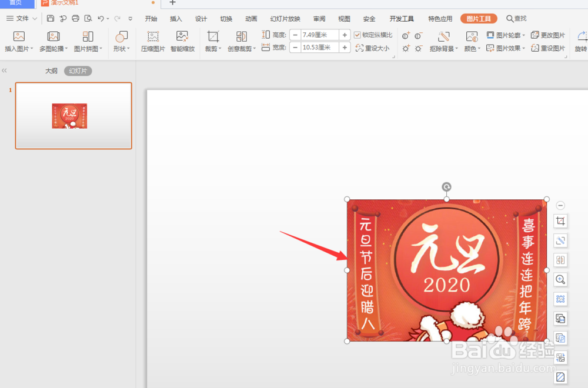This screenshot has height=388, width=588.
Task: Click Reset Size (重设大小) button
Action: (x=372, y=48)
